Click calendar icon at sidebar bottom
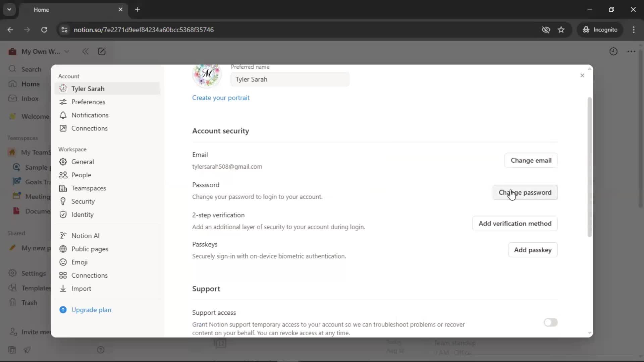This screenshot has height=362, width=644. coord(12,350)
